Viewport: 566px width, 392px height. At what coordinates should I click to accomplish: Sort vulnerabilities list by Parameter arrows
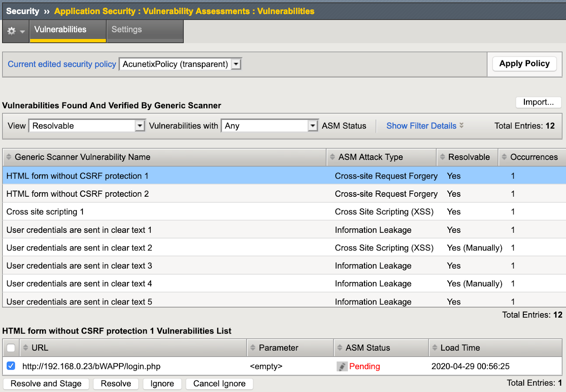point(253,348)
